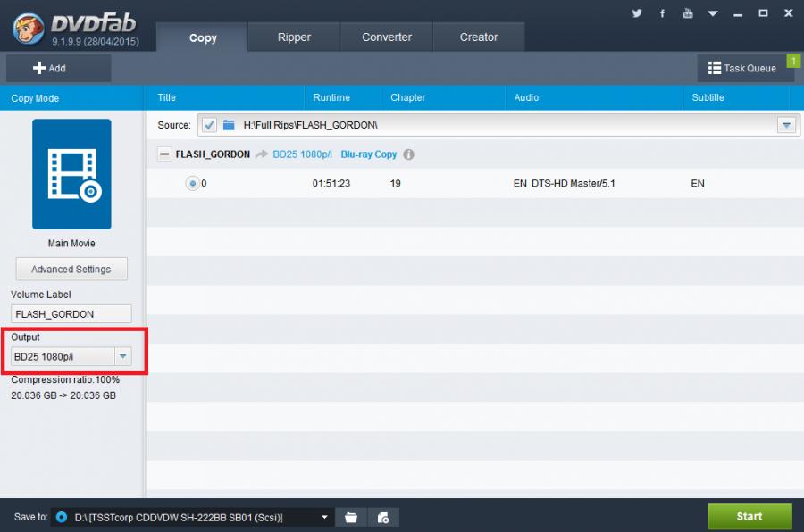Click the Subtitle column header
The image size is (804, 532).
pos(708,97)
